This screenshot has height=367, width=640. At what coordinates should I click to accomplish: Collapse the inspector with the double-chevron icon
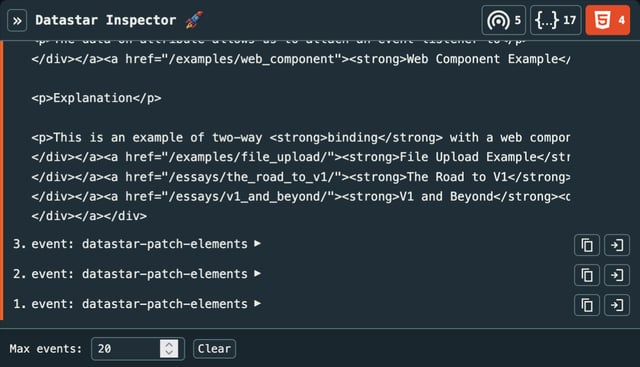(17, 20)
